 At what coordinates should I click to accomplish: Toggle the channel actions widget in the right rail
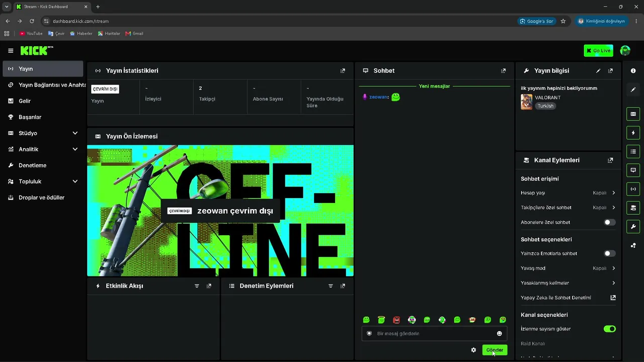point(633,208)
